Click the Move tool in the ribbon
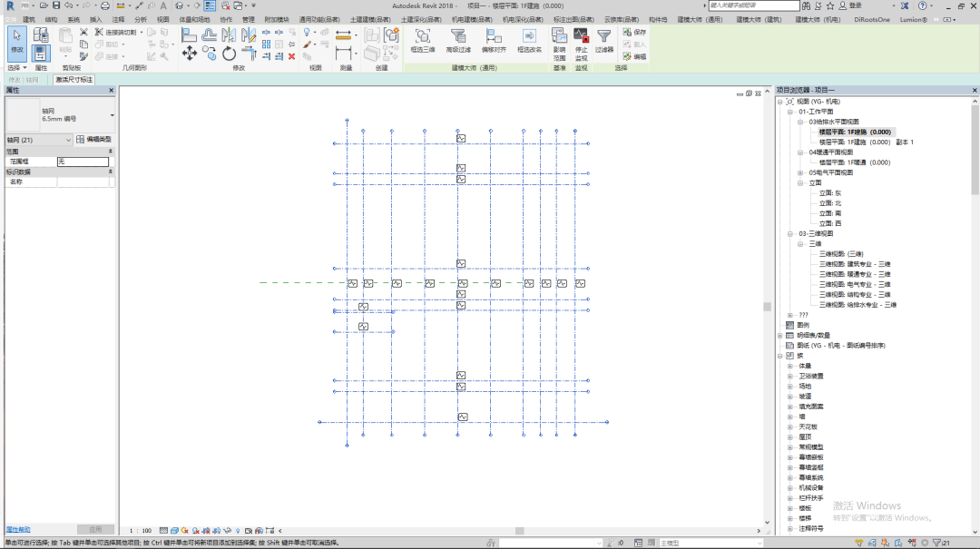 pos(190,54)
